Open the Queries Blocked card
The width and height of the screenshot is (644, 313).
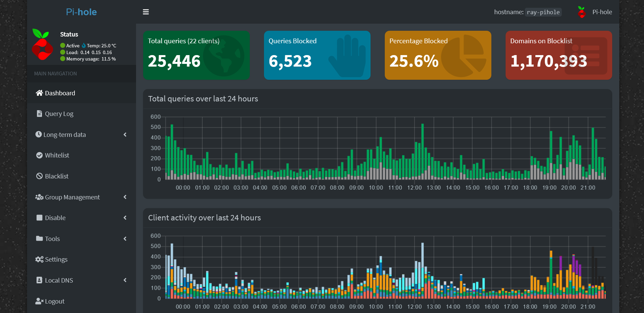pyautogui.click(x=317, y=55)
